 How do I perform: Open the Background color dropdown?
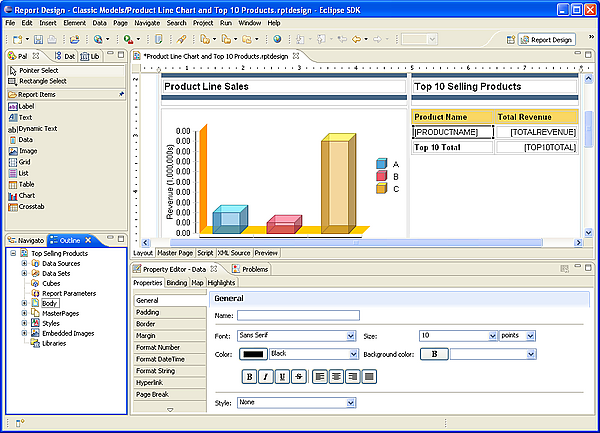tap(531, 354)
